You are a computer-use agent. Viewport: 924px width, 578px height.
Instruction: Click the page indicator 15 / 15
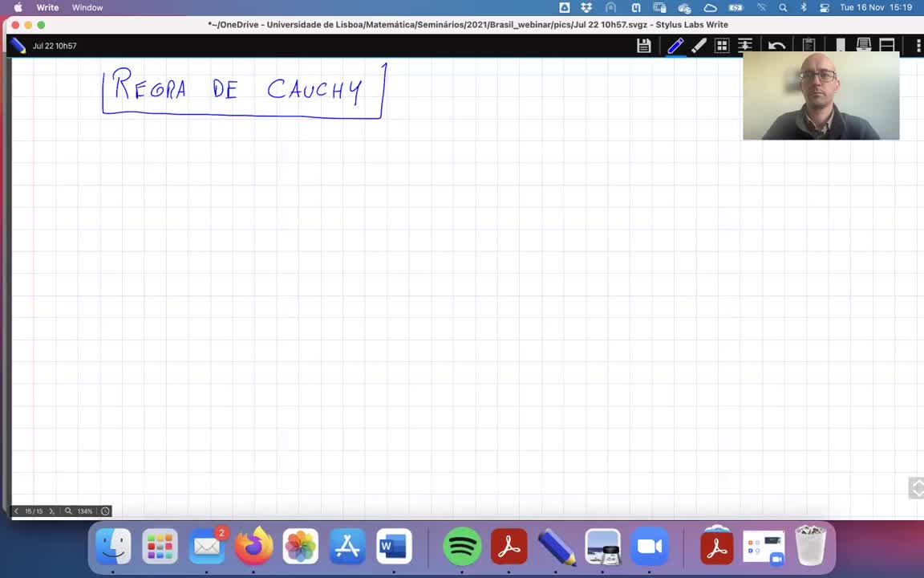[x=34, y=511]
